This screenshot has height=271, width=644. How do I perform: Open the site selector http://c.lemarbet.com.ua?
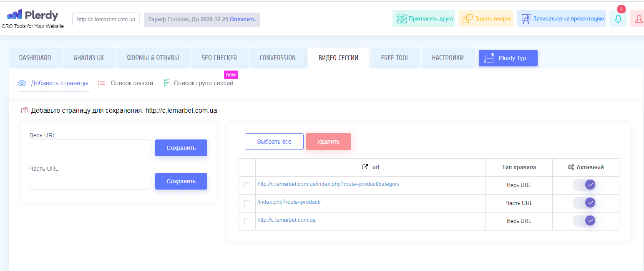click(106, 19)
